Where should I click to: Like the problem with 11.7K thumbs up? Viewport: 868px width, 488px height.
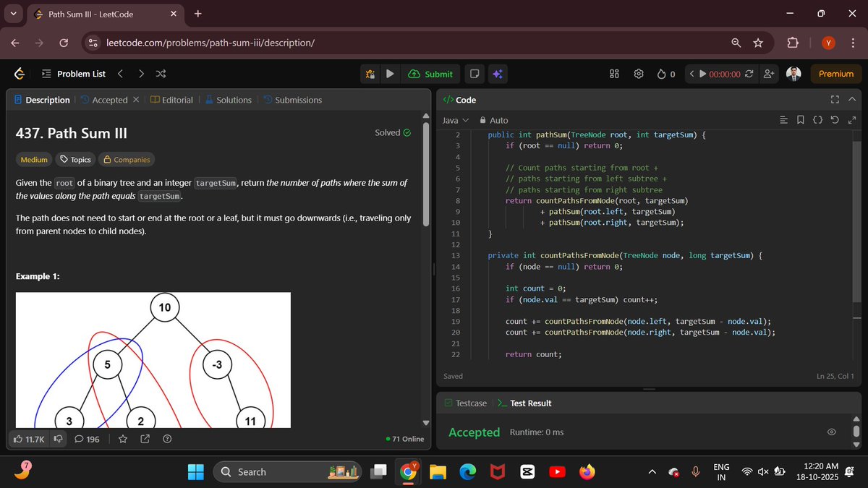(29, 439)
